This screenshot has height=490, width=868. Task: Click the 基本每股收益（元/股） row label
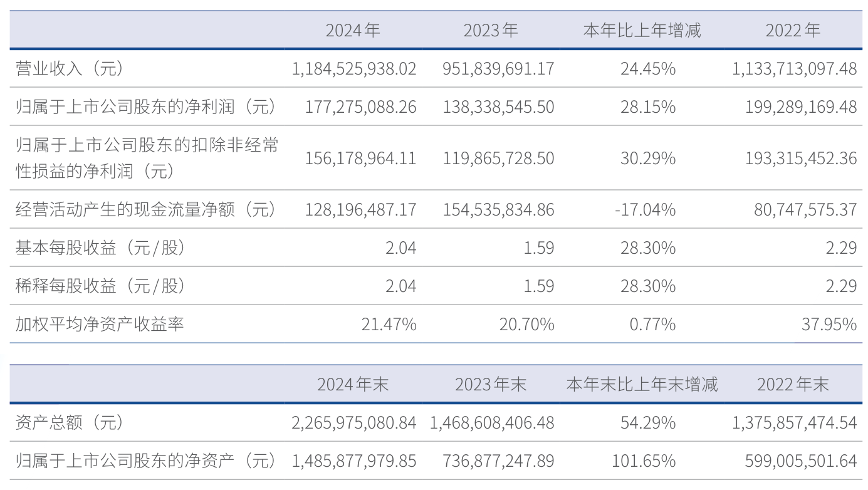pos(101,248)
